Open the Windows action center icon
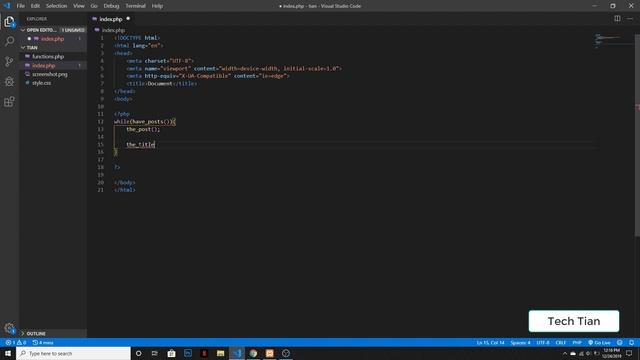The width and height of the screenshot is (640, 360). [629, 353]
